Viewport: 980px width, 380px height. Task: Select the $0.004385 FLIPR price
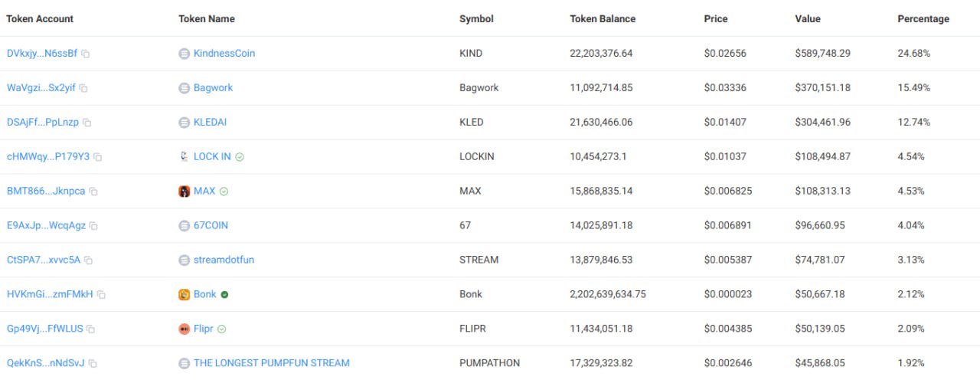point(728,329)
